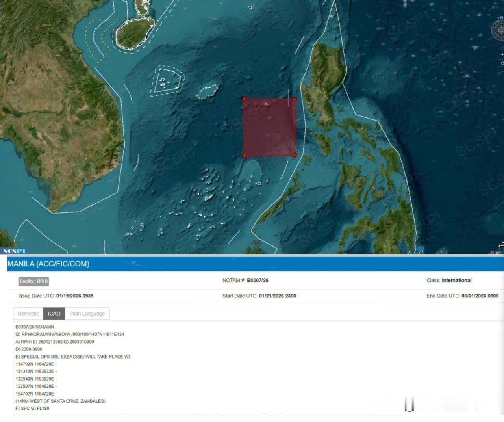Image resolution: width=504 pixels, height=422 pixels.
Task: Click the MANILA (ACC/FIC/COM) header title
Action: (x=48, y=264)
